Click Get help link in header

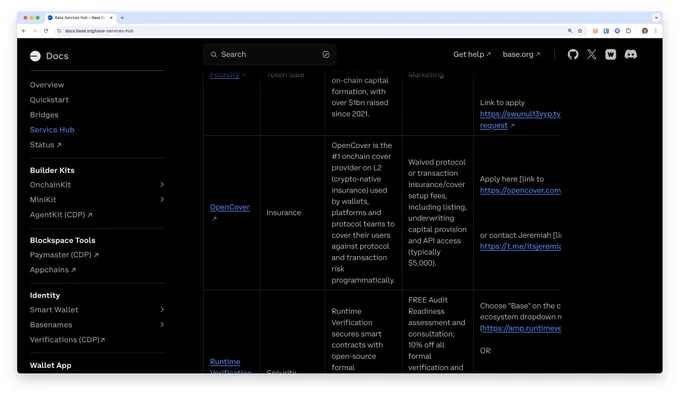pos(472,54)
